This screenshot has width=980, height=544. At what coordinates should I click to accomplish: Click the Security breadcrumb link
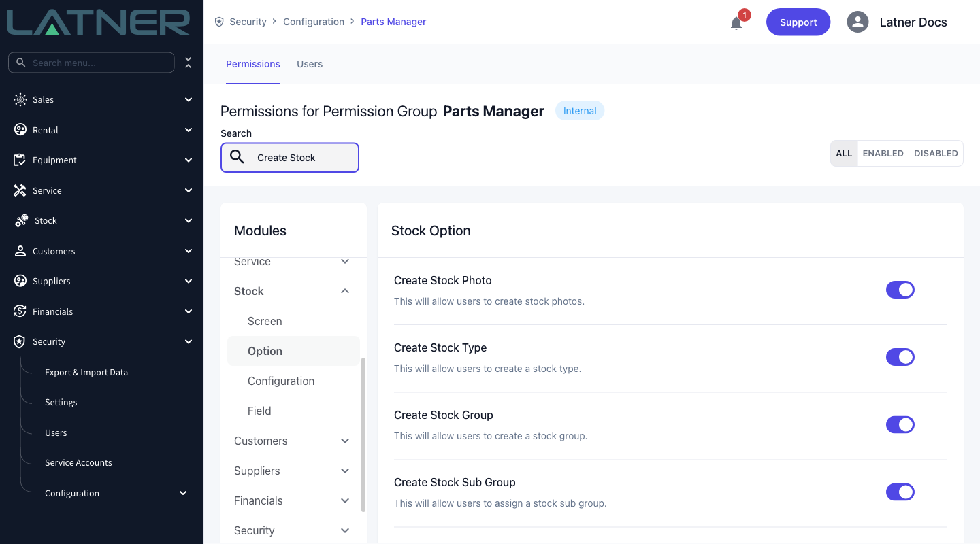248,22
